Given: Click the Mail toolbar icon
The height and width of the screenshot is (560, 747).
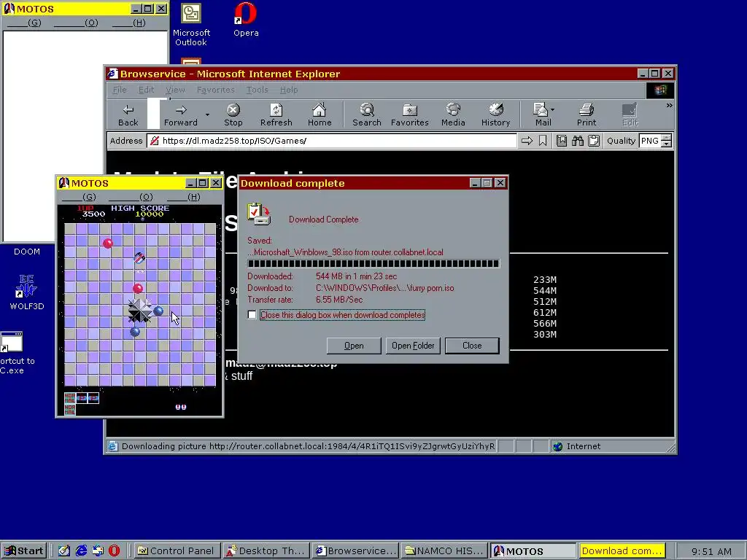Looking at the screenshot, I should [x=541, y=115].
